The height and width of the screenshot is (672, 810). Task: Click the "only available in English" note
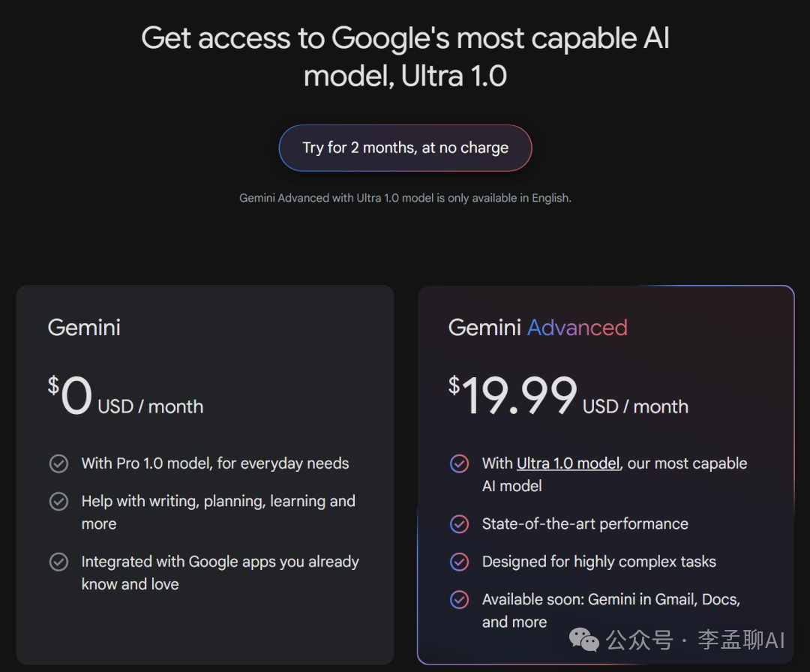coord(405,198)
